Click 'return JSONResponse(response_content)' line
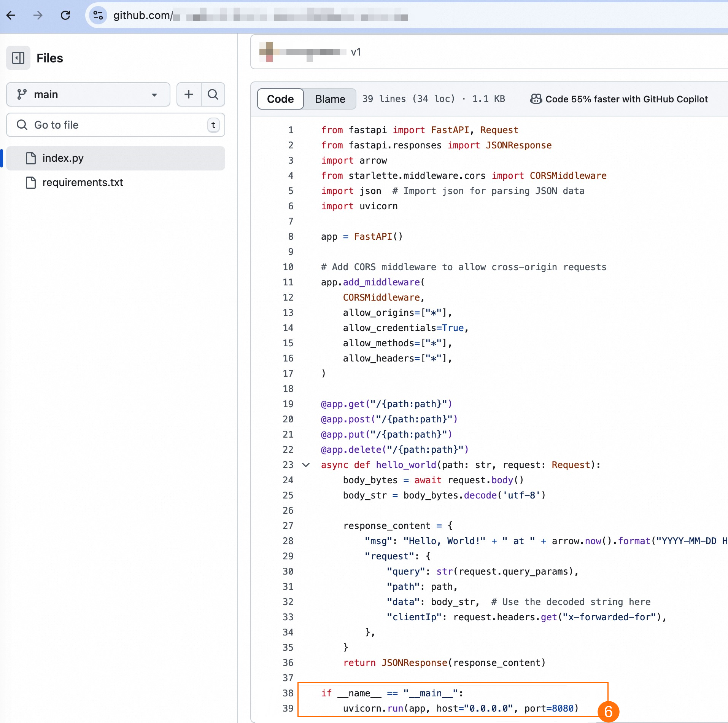This screenshot has width=728, height=723. [444, 662]
